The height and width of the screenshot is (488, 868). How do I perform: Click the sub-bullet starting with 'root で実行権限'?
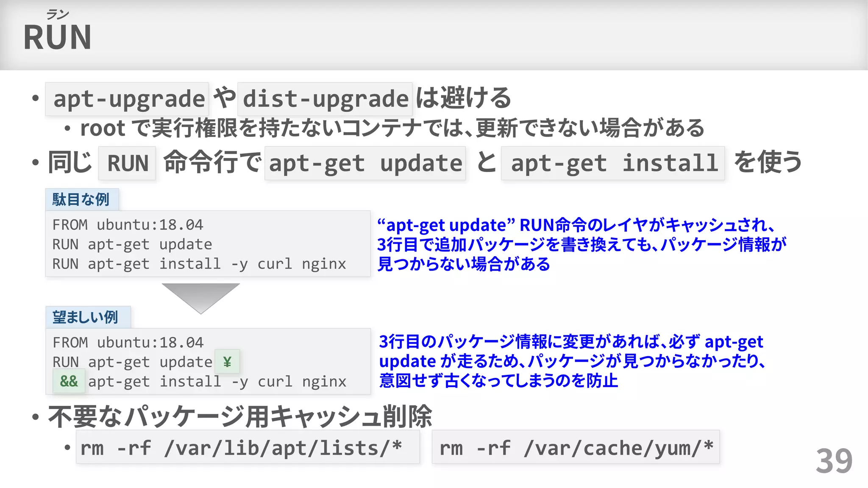pyautogui.click(x=392, y=128)
